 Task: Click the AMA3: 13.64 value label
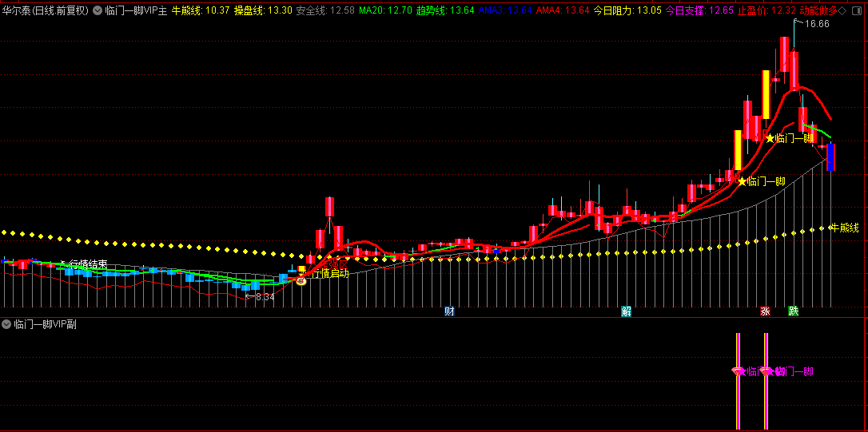[x=505, y=10]
